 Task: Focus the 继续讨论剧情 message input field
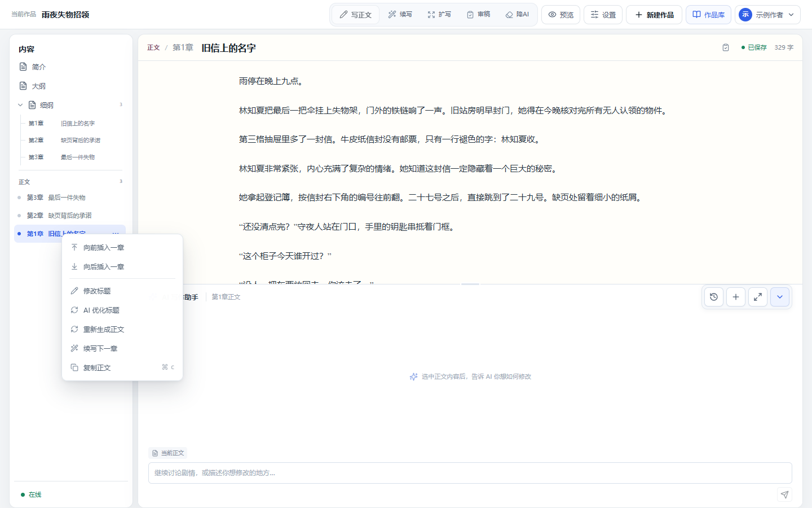(470, 473)
